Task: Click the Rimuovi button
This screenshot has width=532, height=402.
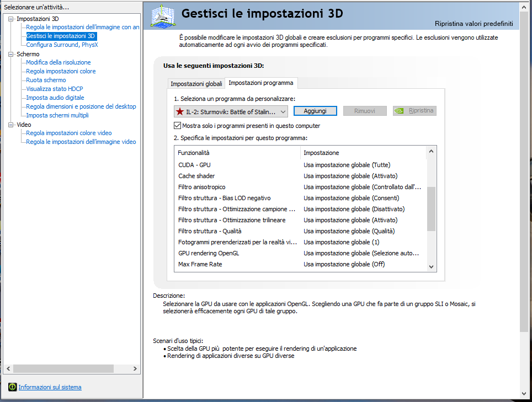Action: coord(365,111)
